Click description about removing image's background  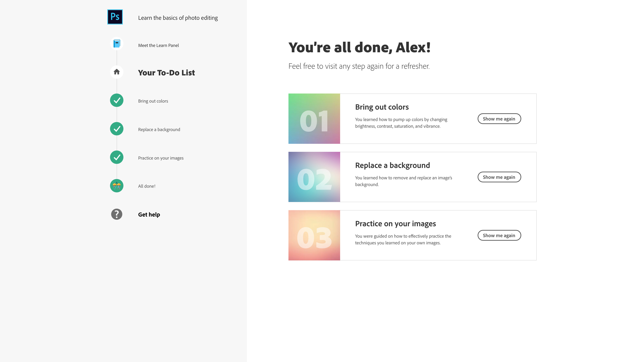(404, 181)
